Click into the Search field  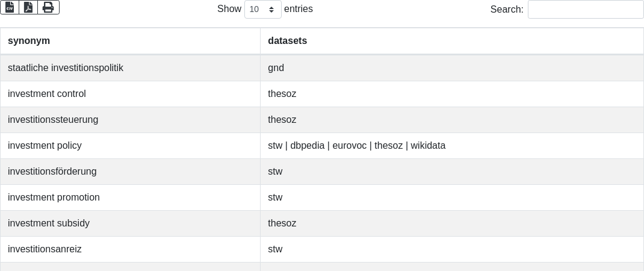pos(585,10)
